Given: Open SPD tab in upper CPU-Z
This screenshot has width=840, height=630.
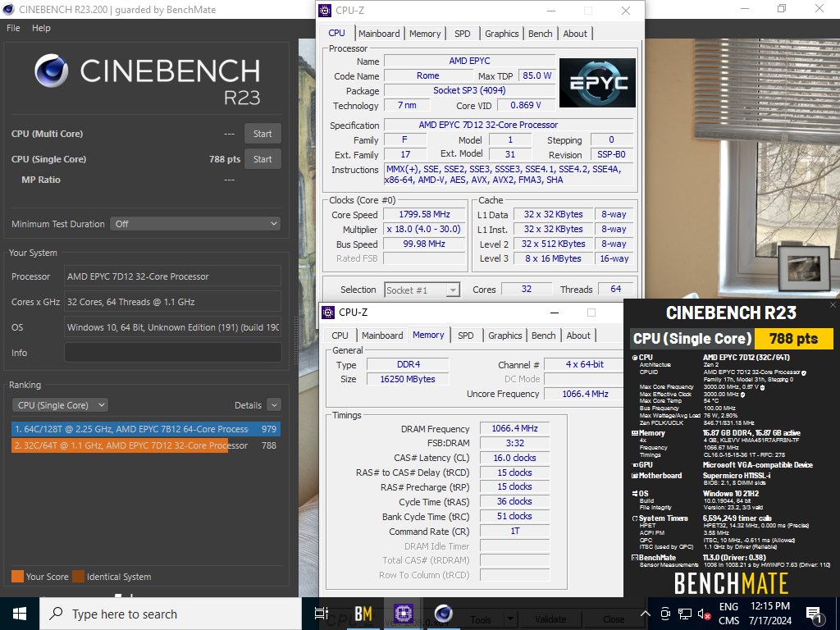Looking at the screenshot, I should pos(463,33).
